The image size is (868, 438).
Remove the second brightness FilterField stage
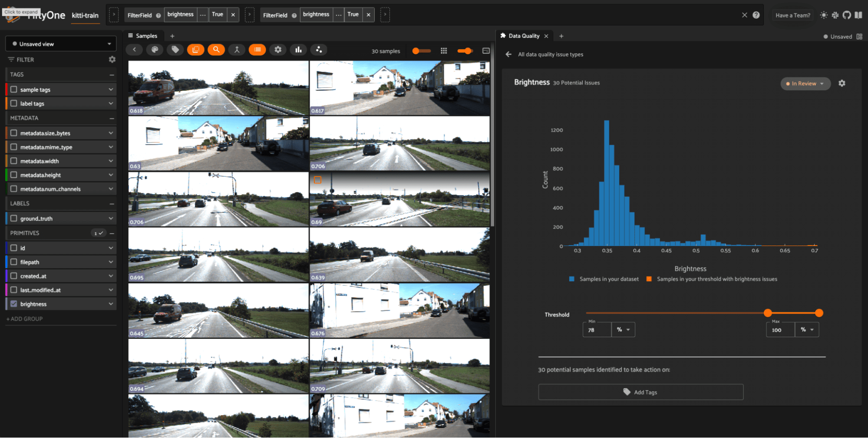[x=369, y=15]
